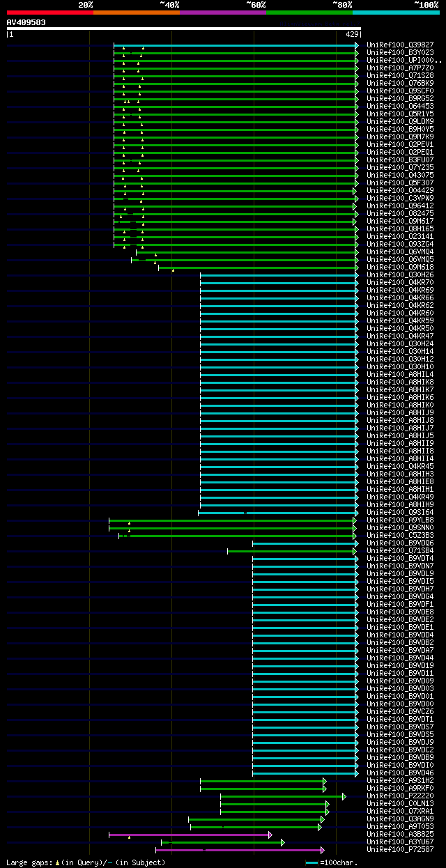The width and height of the screenshot is (446, 868).
Task: Click hit label UniRef100_A8HIL4
Action: coord(400,375)
